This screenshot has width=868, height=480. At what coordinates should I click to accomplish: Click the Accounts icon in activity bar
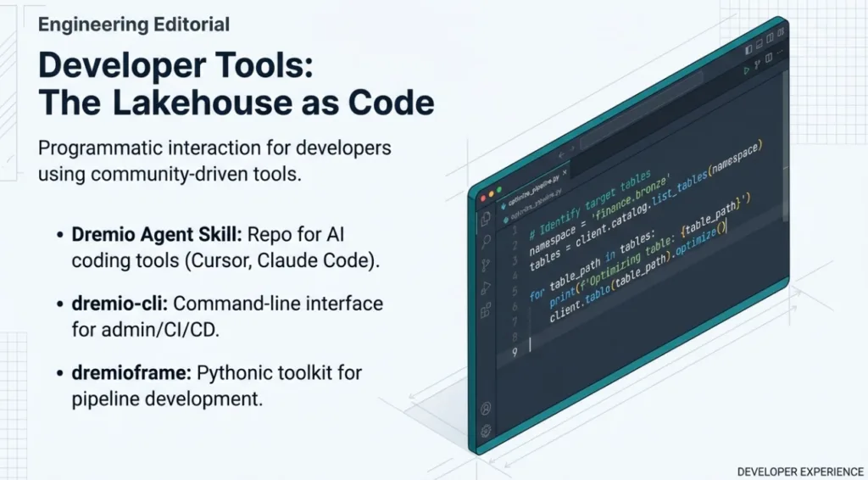[486, 408]
